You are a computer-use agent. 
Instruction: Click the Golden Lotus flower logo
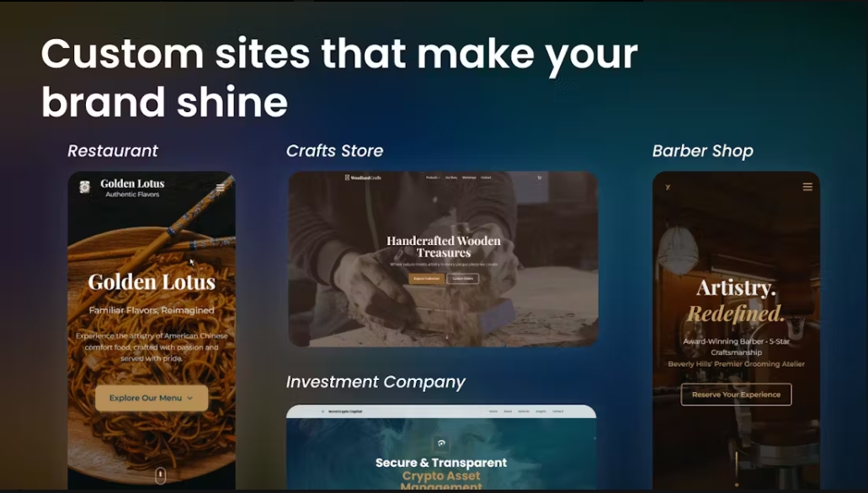85,187
